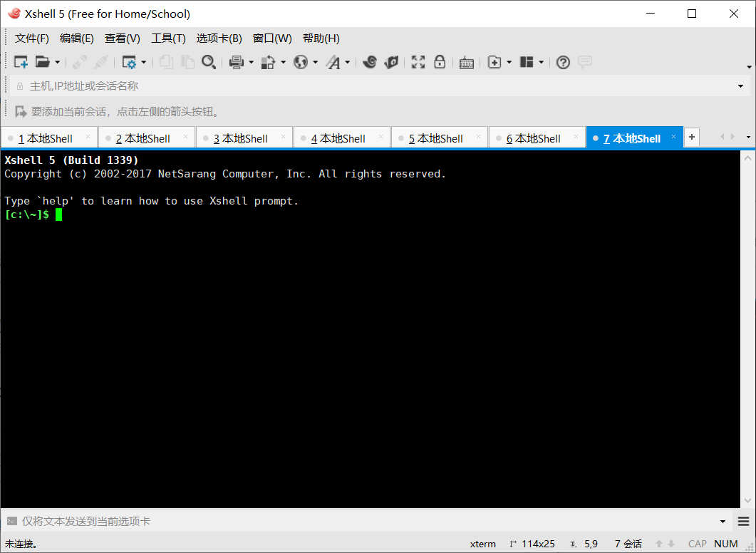Open the 选项卡(B) menu
Image resolution: width=756 pixels, height=553 pixels.
point(219,38)
